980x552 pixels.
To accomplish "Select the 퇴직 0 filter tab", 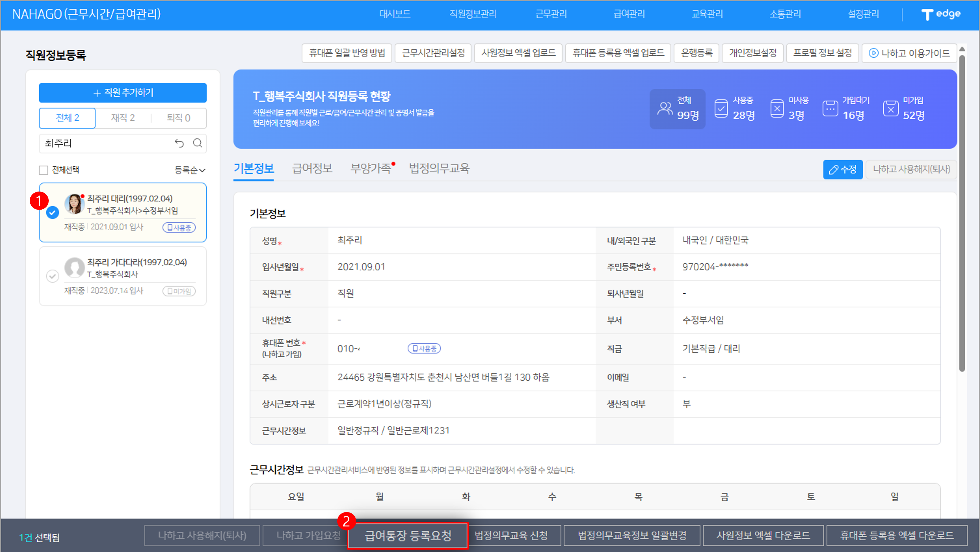I will 178,118.
